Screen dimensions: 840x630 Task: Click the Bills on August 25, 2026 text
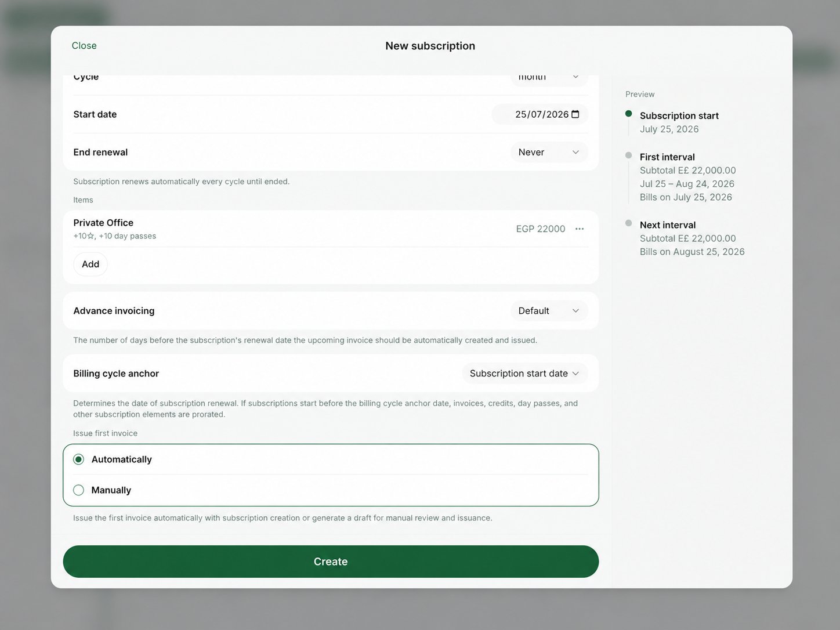click(x=692, y=252)
